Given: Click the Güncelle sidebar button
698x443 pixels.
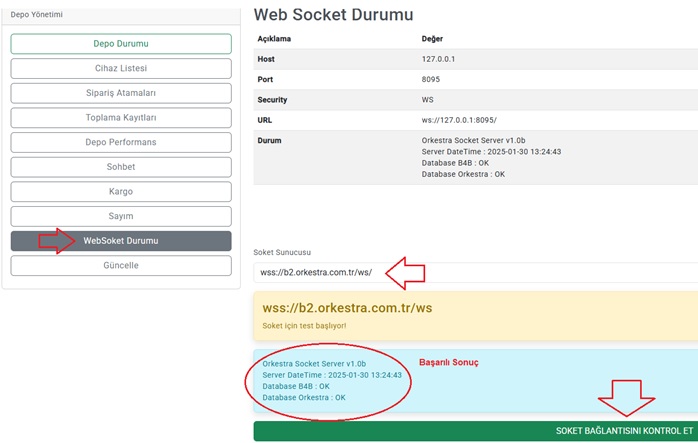Looking at the screenshot, I should (121, 265).
